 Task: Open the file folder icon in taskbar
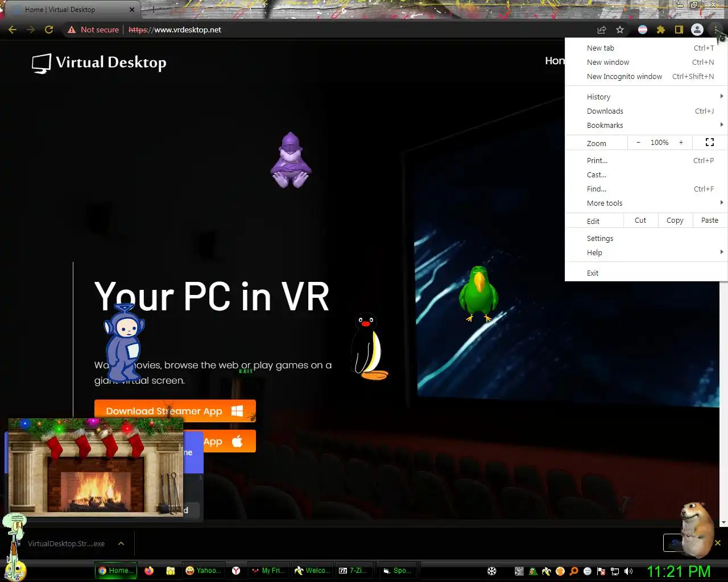pos(170,571)
